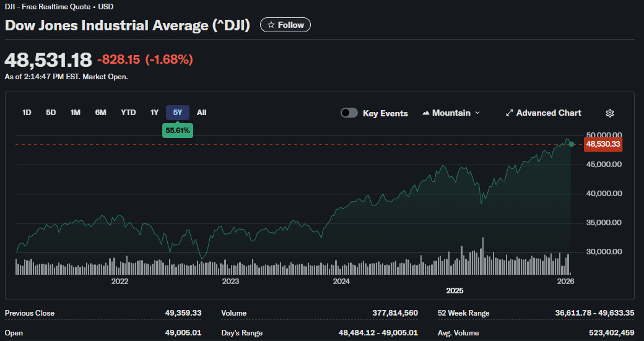Switch to the 1M time range

(x=76, y=113)
